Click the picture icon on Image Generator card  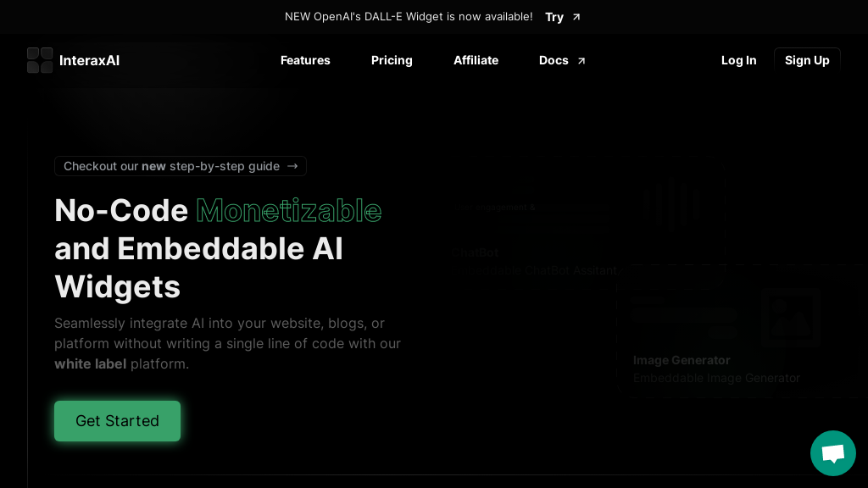point(790,318)
